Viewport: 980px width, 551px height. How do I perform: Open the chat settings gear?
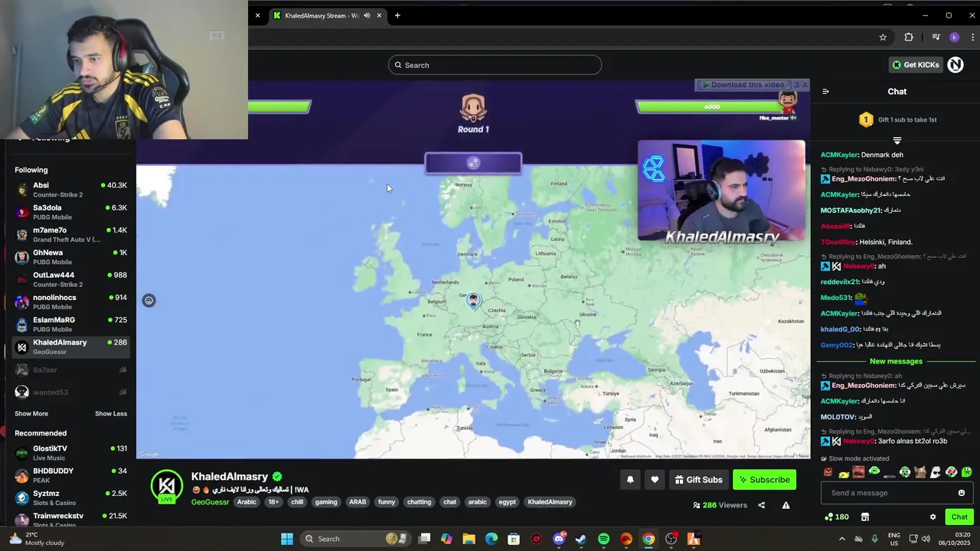933,517
